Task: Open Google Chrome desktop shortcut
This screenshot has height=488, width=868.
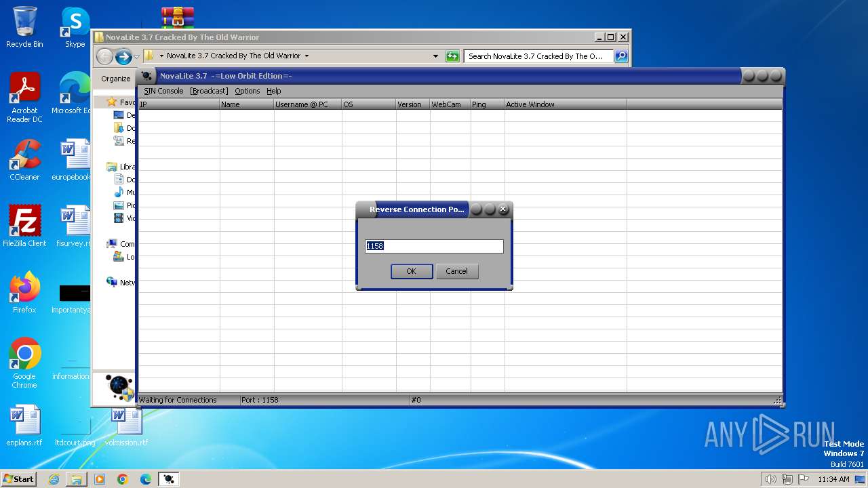Action: pyautogui.click(x=24, y=363)
